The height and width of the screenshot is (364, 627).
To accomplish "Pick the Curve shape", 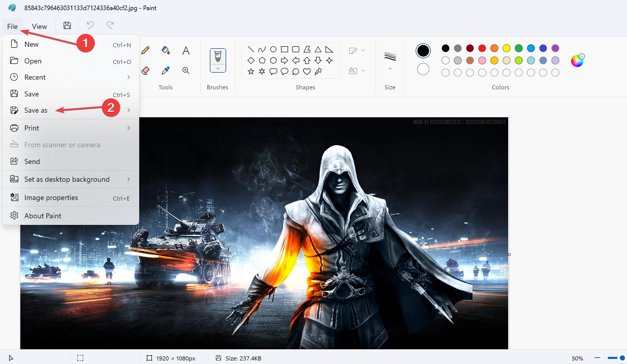I will 262,49.
